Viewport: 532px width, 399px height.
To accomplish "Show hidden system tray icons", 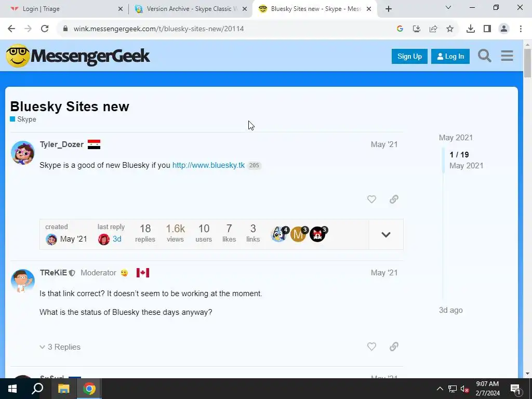I will point(440,389).
